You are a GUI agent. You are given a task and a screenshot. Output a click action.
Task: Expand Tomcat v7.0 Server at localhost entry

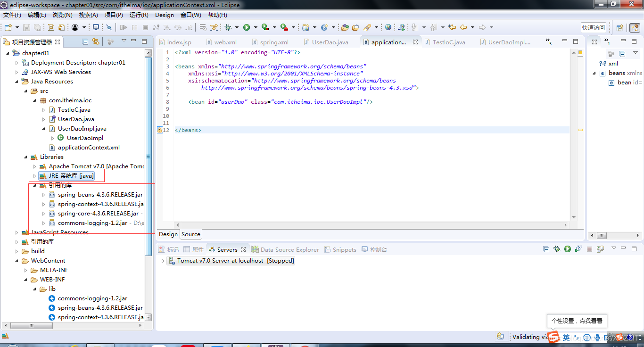pyautogui.click(x=163, y=261)
